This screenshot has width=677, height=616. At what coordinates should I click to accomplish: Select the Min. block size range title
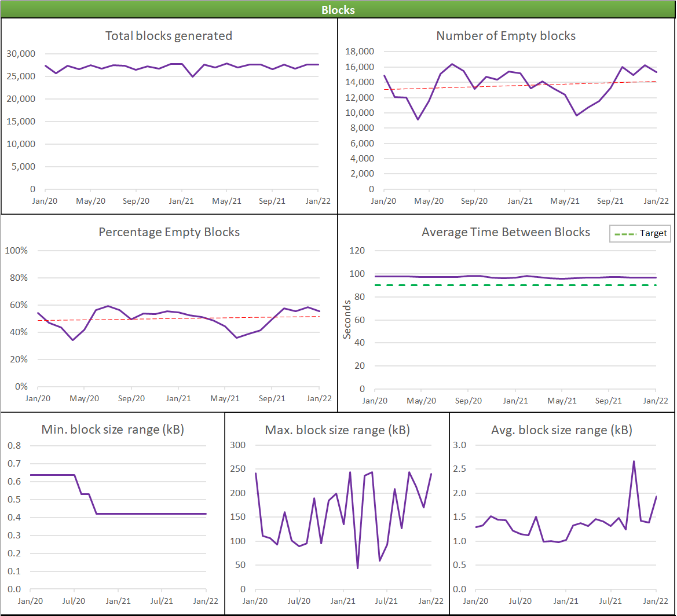[x=113, y=430]
